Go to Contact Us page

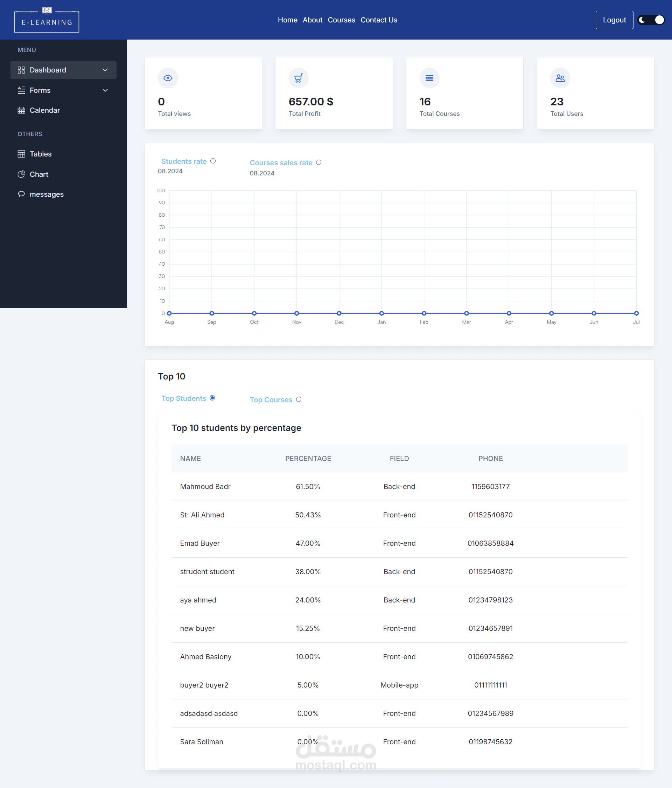378,20
